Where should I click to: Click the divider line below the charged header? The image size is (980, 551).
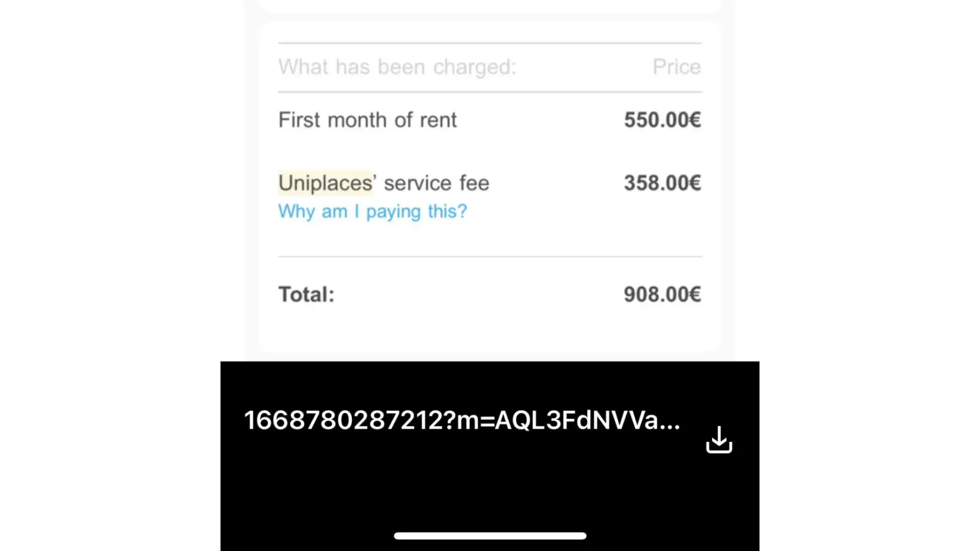click(x=489, y=92)
